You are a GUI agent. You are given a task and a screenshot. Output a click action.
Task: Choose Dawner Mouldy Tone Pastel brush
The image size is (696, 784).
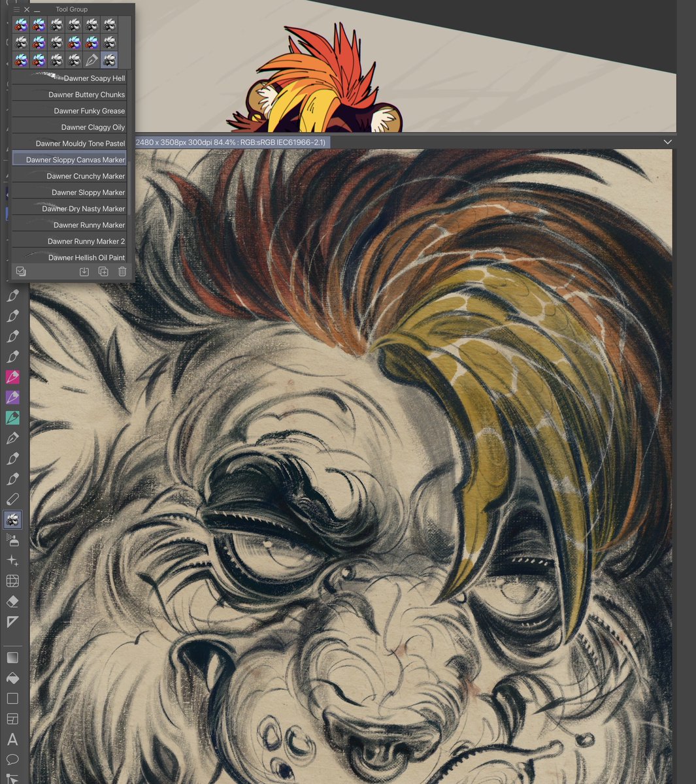[69, 143]
